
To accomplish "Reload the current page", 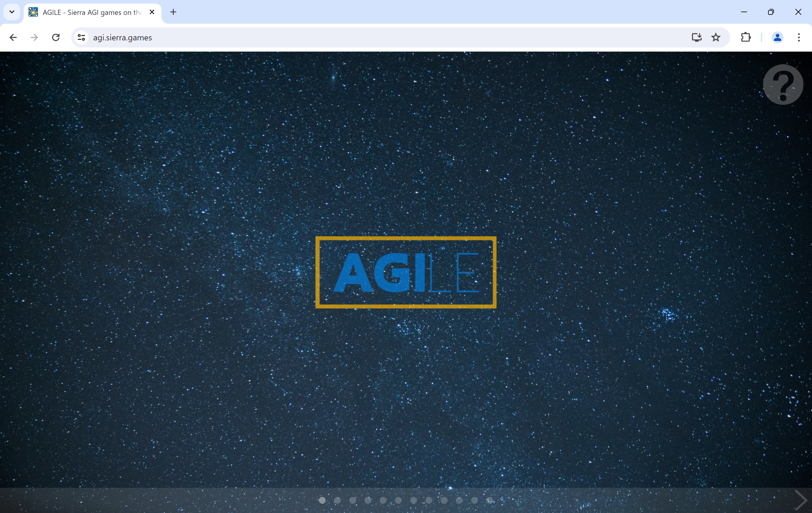I will [56, 37].
